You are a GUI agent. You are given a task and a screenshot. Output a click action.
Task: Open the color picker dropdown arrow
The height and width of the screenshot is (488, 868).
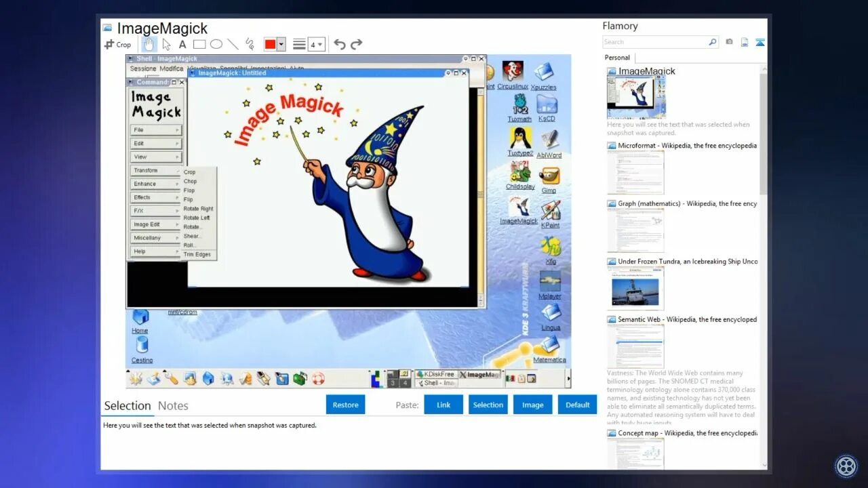click(x=281, y=45)
